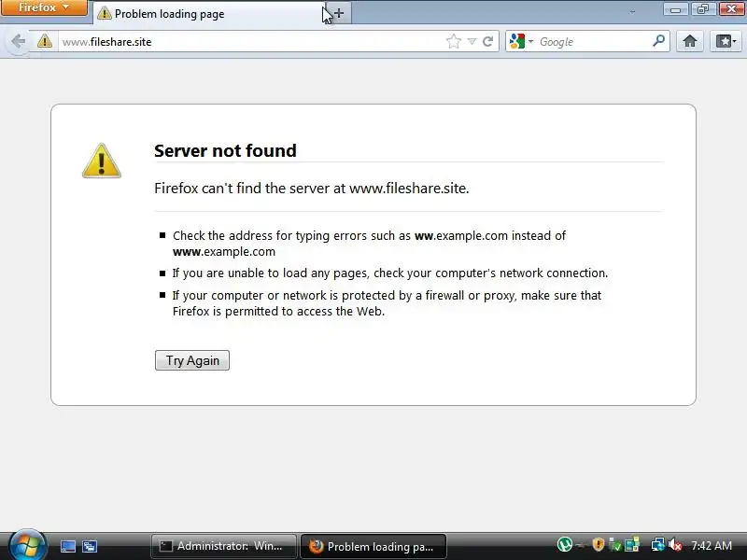This screenshot has height=560, width=747.
Task: Activate the Firefox taskbar button
Action: pos(373,546)
